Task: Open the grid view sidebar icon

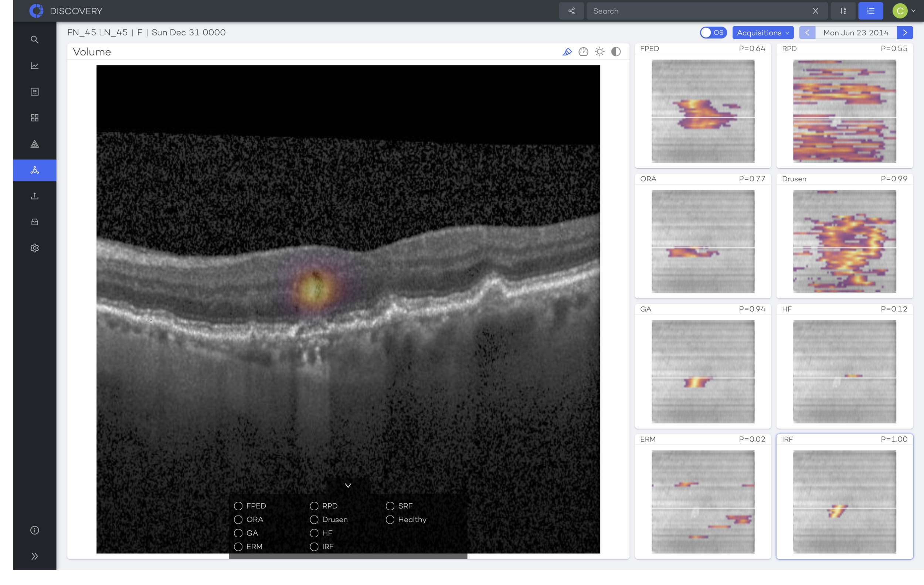Action: [34, 118]
